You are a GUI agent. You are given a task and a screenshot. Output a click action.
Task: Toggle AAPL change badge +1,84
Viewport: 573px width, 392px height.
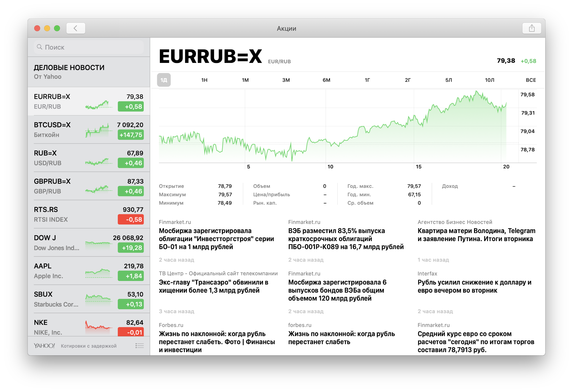click(131, 276)
